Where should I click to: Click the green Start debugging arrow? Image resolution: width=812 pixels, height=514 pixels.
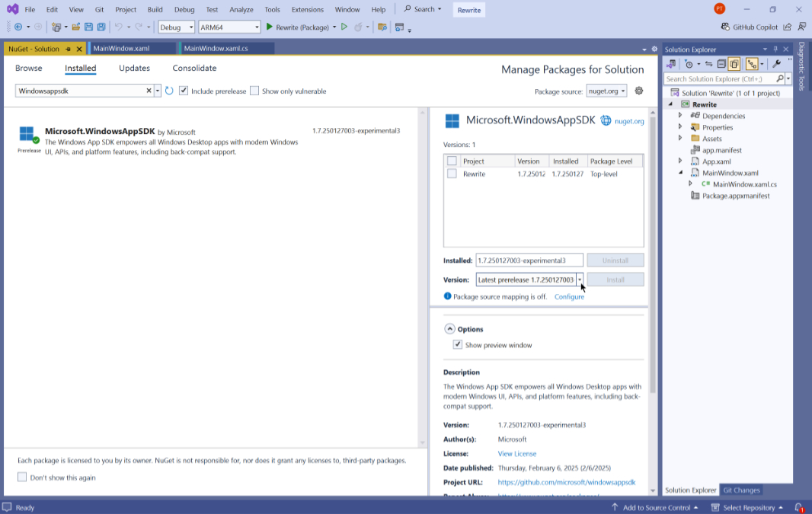[x=270, y=27]
